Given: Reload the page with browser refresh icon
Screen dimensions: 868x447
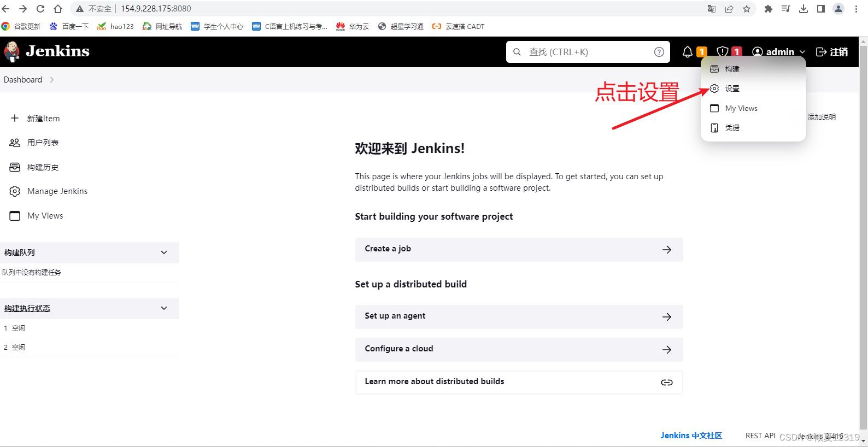Looking at the screenshot, I should coord(40,9).
